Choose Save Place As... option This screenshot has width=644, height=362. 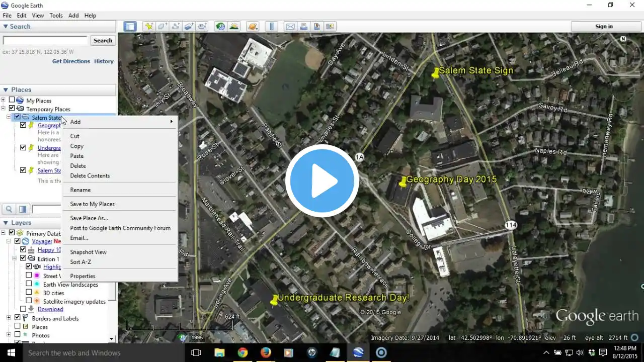pyautogui.click(x=120, y=218)
